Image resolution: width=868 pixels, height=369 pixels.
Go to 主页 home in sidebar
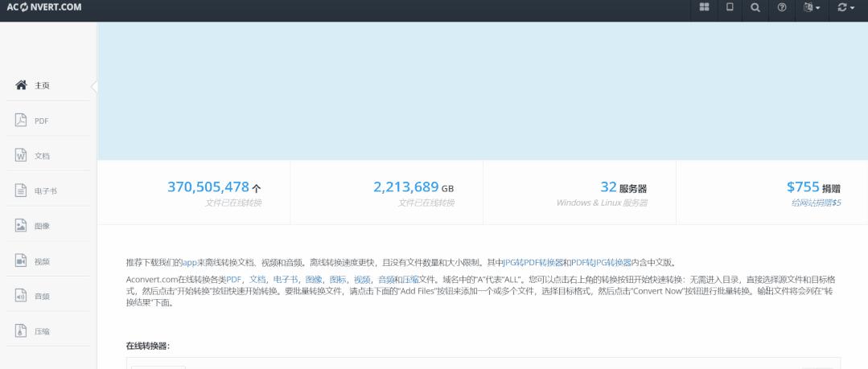[x=42, y=85]
